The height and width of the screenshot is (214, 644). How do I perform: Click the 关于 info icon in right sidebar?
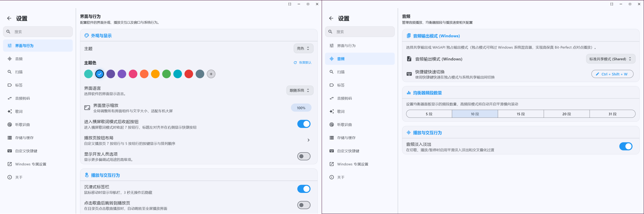332,177
